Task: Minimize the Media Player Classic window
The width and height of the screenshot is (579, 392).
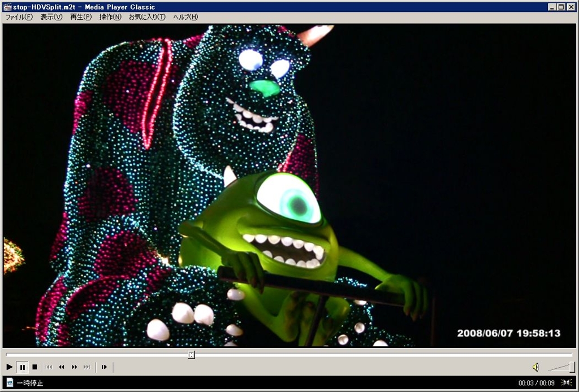Action: 552,7
